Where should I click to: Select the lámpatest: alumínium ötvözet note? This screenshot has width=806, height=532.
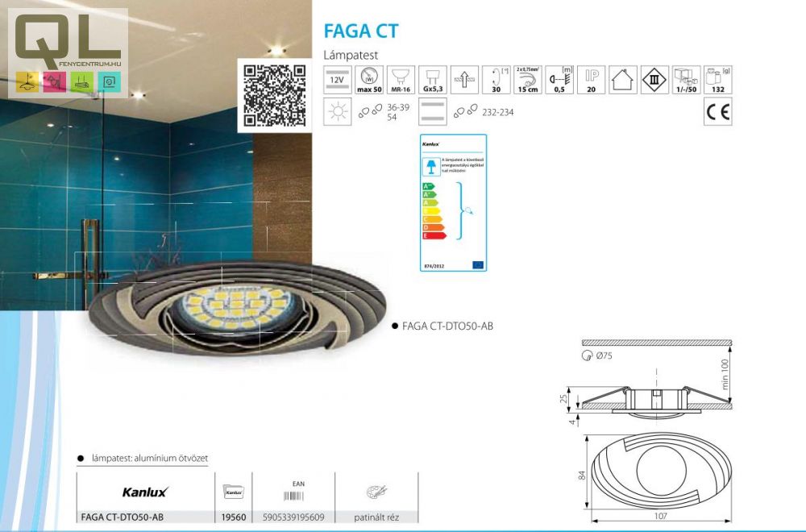point(150,458)
